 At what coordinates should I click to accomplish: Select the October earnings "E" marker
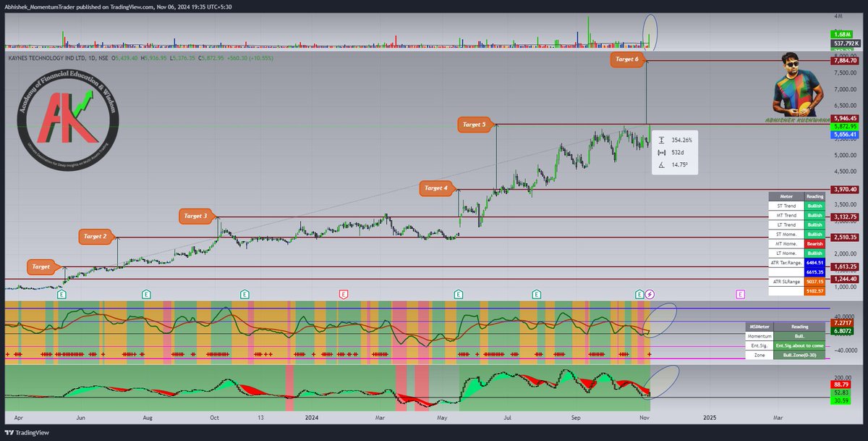(x=244, y=295)
